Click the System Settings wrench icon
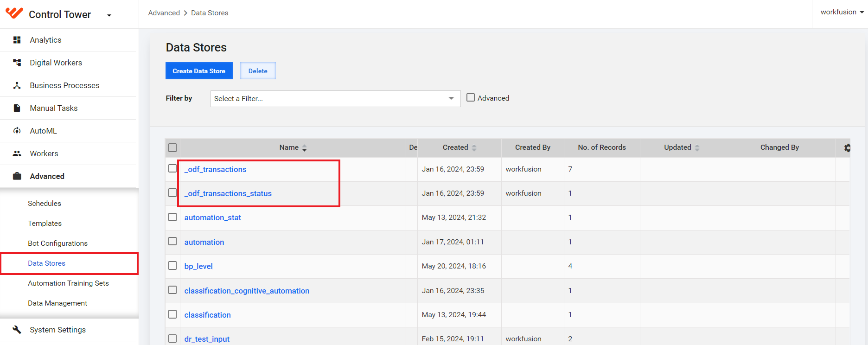Image resolution: width=868 pixels, height=345 pixels. tap(17, 330)
